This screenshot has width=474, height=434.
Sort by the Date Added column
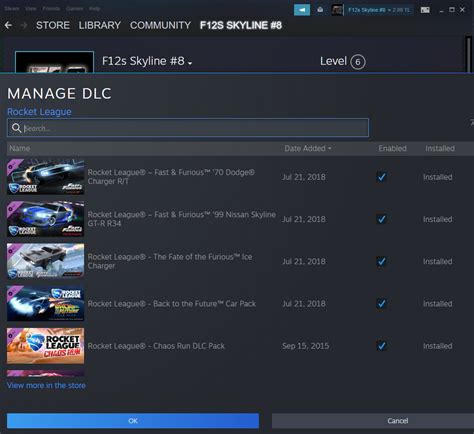pyautogui.click(x=308, y=148)
